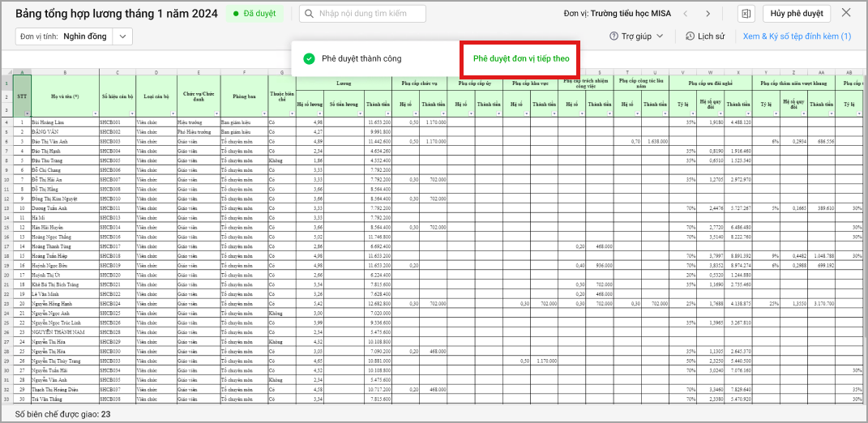Screen dimensions: 868x423
Task: Close the salary summary dialog
Action: point(846,13)
